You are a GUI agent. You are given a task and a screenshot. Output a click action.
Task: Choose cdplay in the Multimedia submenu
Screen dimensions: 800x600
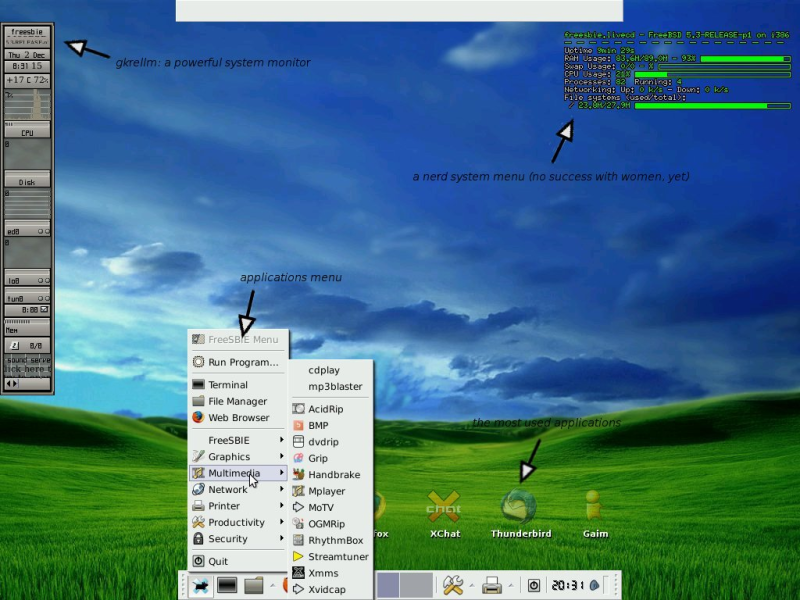(332, 370)
